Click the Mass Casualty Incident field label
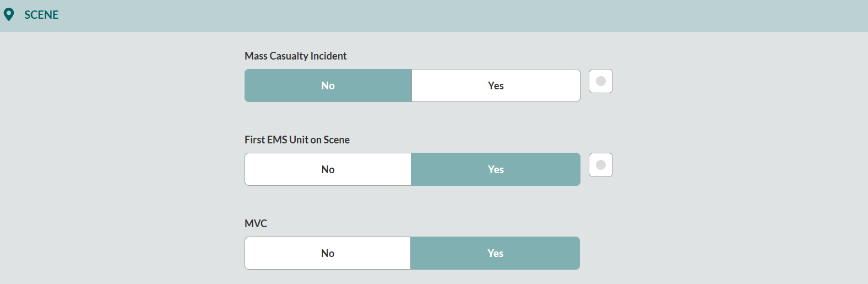Screen dimensions: 868x284 pyautogui.click(x=296, y=56)
